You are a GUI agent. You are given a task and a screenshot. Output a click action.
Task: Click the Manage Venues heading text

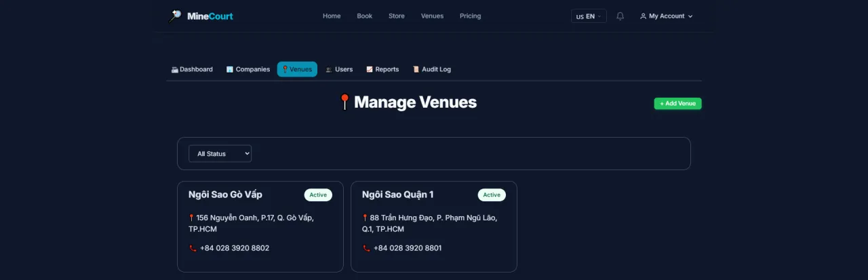pyautogui.click(x=415, y=102)
